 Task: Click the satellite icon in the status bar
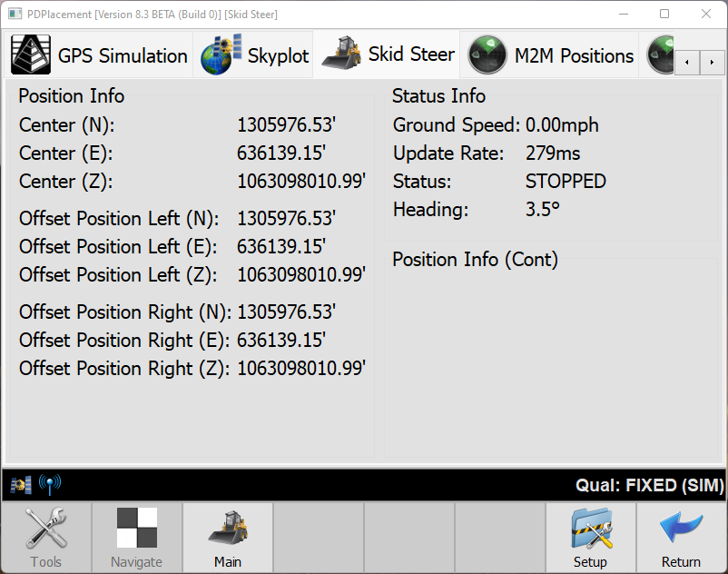tap(21, 485)
